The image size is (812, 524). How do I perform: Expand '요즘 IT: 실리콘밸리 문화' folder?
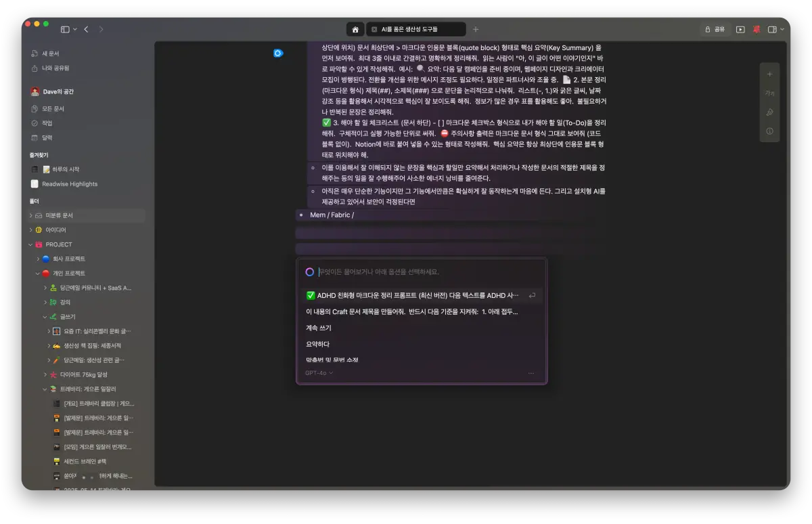pos(49,331)
